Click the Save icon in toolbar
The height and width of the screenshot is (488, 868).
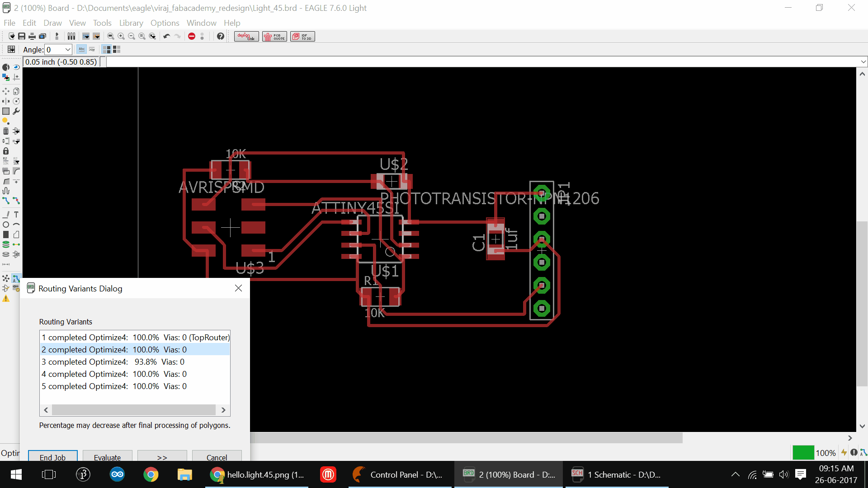pyautogui.click(x=22, y=36)
